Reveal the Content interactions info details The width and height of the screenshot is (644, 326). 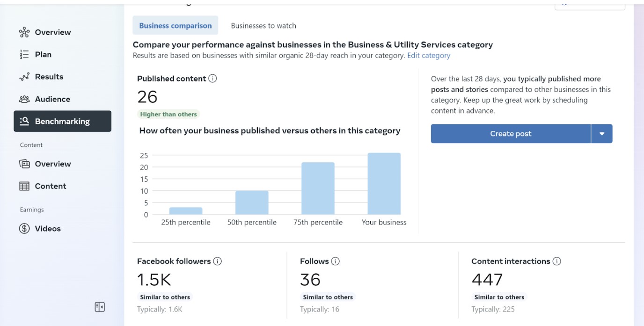[556, 261]
